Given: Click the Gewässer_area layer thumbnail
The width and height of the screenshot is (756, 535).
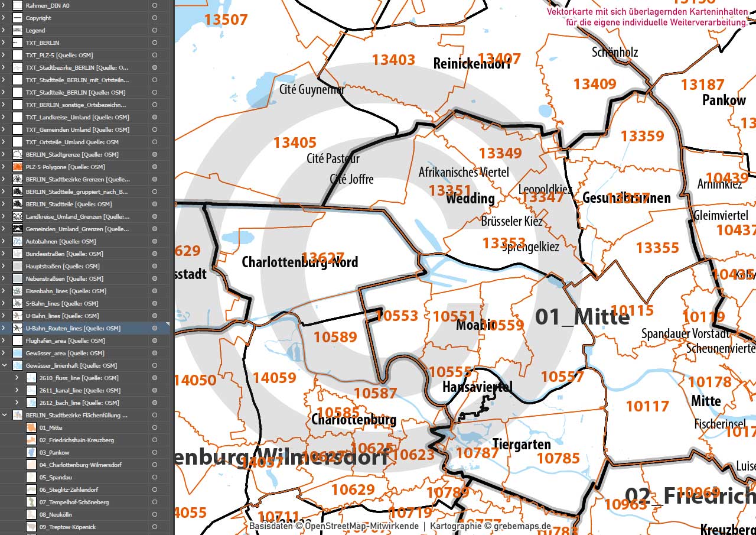Looking at the screenshot, I should point(17,354).
